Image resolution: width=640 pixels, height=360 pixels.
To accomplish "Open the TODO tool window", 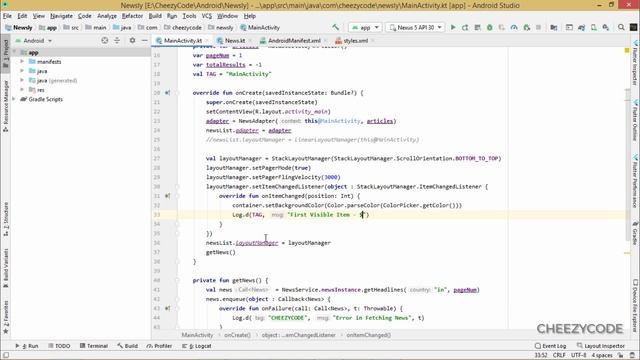I will [x=59, y=346].
